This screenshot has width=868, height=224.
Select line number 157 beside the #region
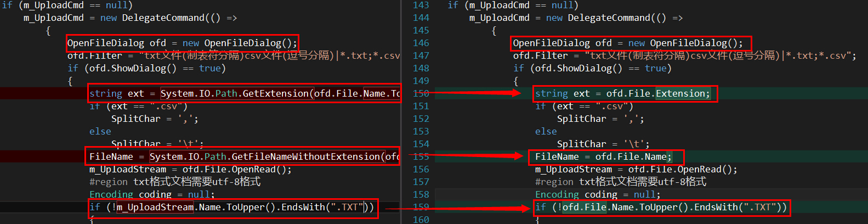click(x=421, y=182)
